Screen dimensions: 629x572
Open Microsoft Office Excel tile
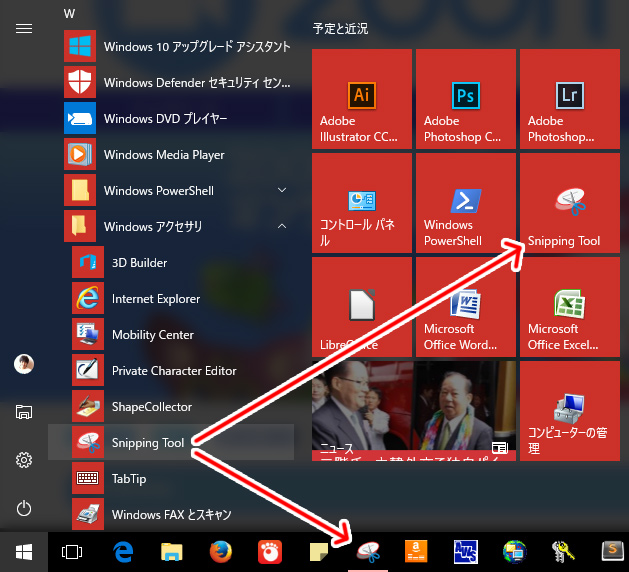click(x=569, y=308)
